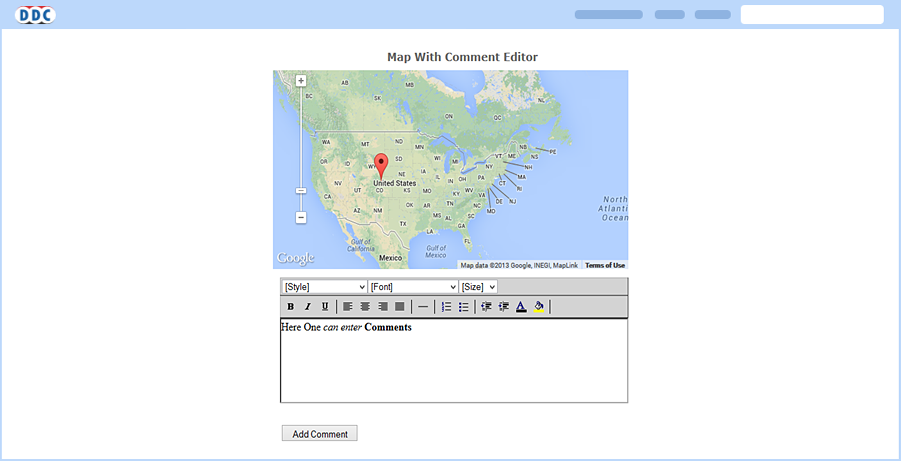Viewport: 901px width, 461px height.
Task: Center align the comment text
Action: coord(365,307)
